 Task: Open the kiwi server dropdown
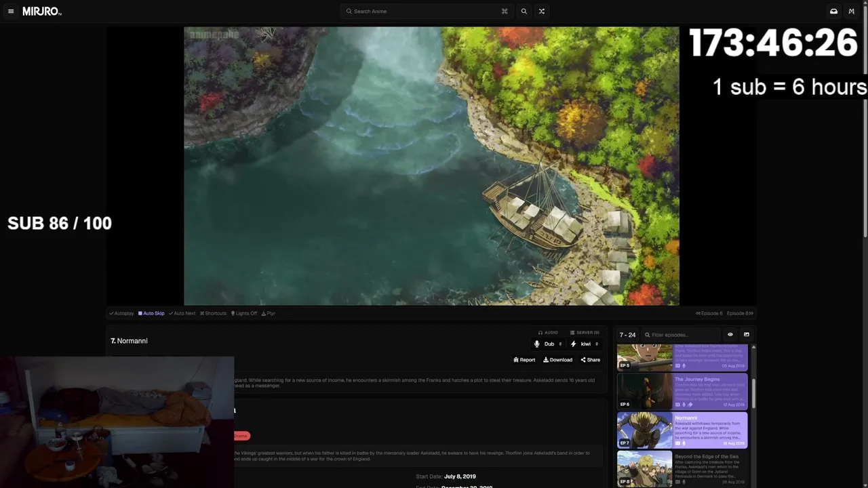pos(585,344)
